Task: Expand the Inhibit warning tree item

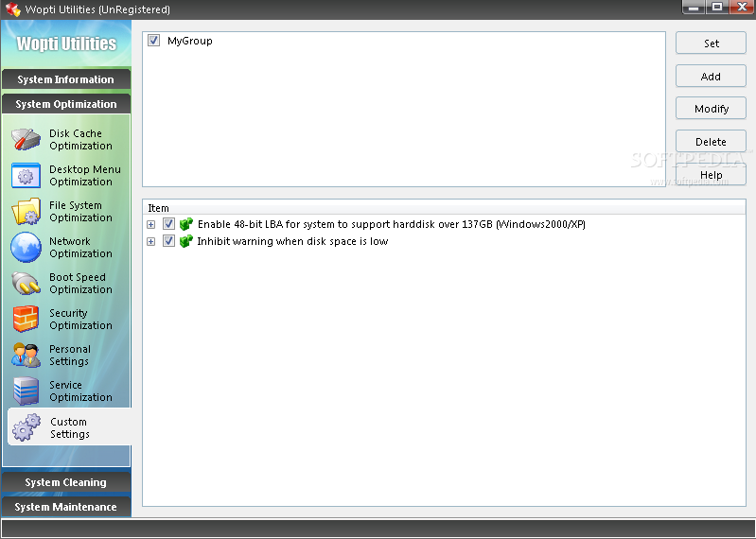Action: 151,241
